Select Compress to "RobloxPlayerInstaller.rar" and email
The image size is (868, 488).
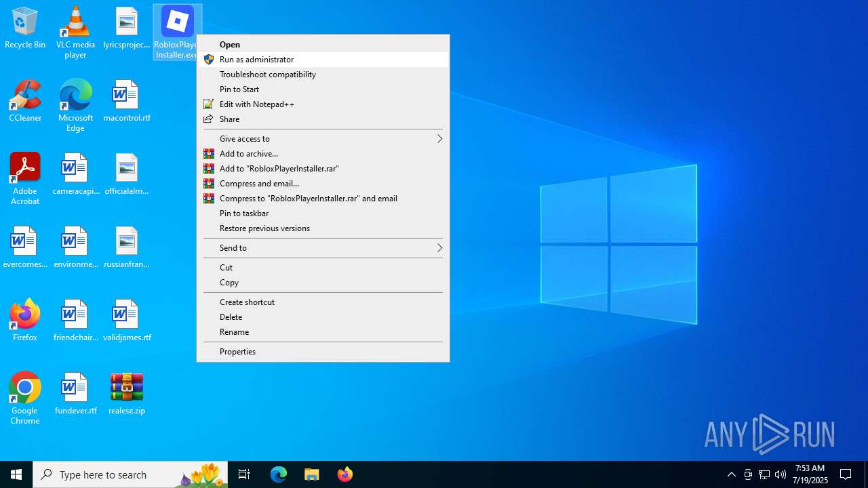pos(323,199)
